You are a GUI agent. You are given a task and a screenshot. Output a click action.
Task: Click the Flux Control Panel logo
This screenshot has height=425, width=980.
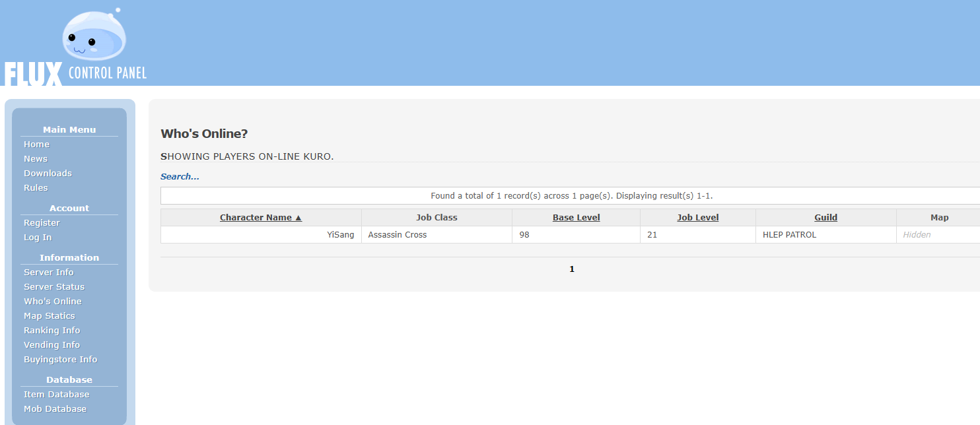pos(75,47)
